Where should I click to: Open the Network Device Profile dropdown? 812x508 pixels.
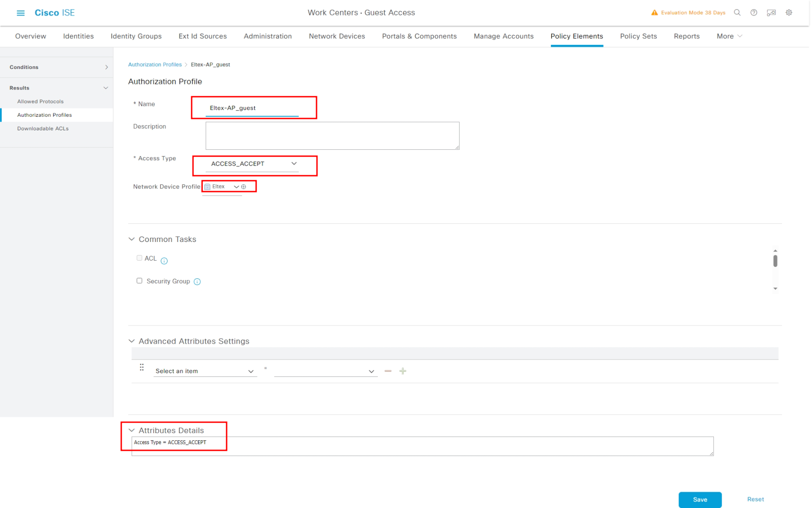[x=222, y=187]
